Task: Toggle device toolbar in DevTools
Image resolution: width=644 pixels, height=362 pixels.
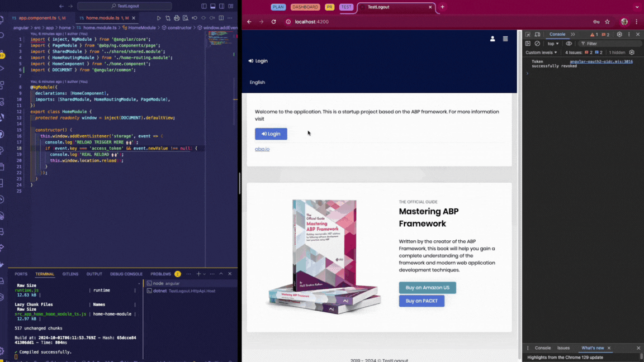Action: tap(537, 35)
